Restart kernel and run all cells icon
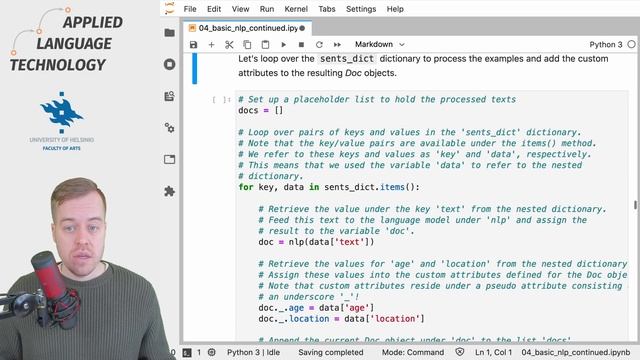The height and width of the screenshot is (360, 640). pyautogui.click(x=337, y=44)
